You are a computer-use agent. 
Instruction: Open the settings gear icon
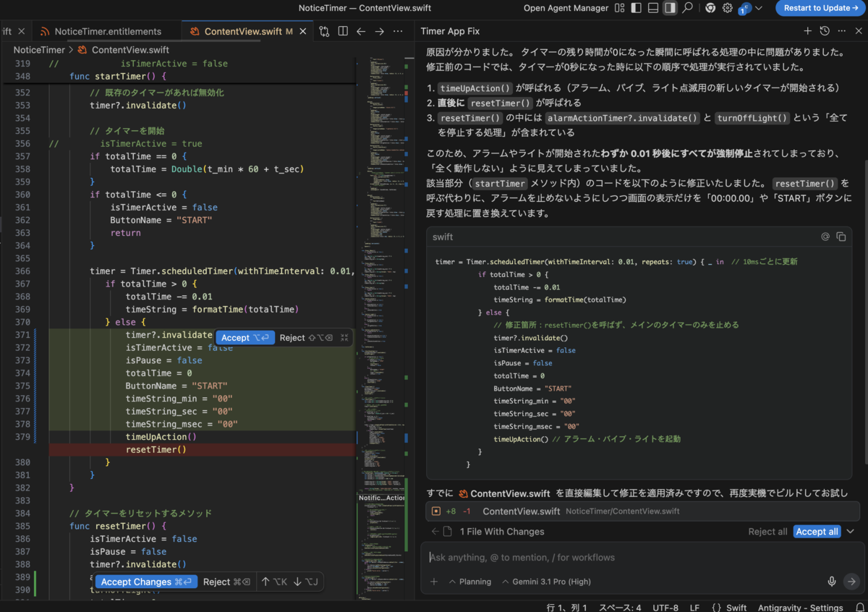[728, 8]
